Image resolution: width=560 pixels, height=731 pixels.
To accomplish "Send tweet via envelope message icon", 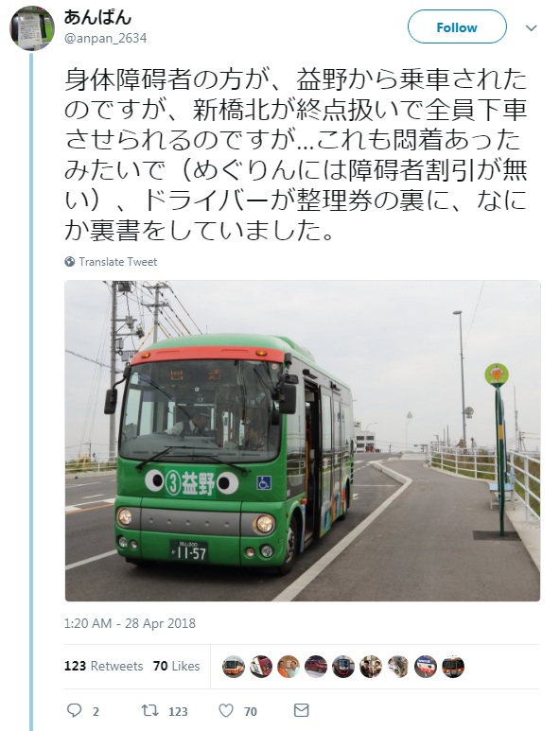I will pyautogui.click(x=301, y=710).
